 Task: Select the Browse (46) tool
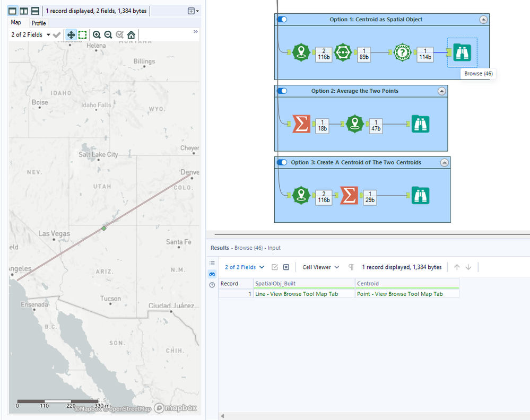[x=462, y=52]
